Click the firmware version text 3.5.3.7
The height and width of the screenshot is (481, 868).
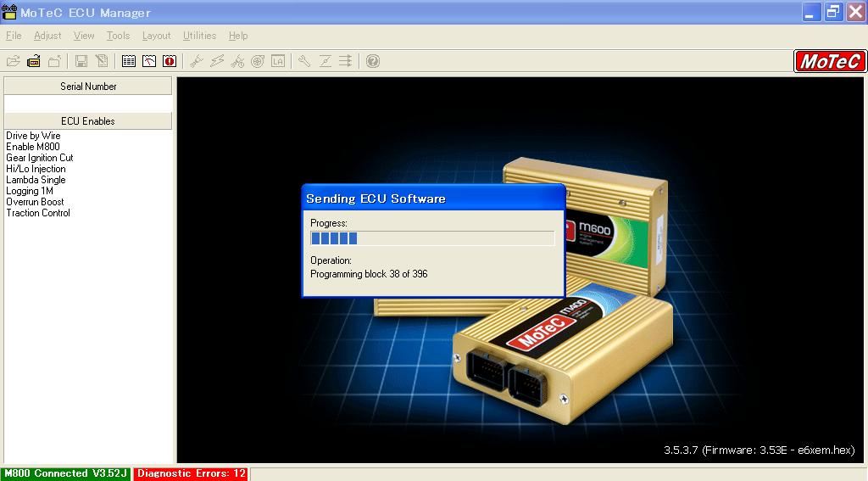759,450
